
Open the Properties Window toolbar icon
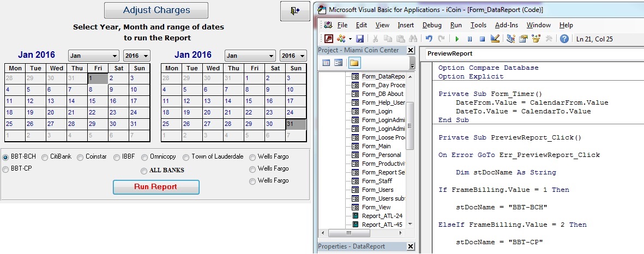point(523,39)
